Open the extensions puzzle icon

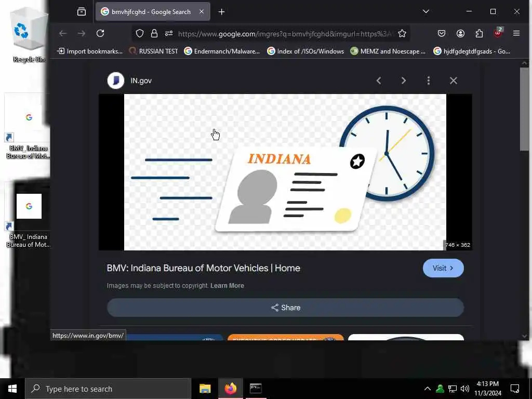pyautogui.click(x=479, y=33)
